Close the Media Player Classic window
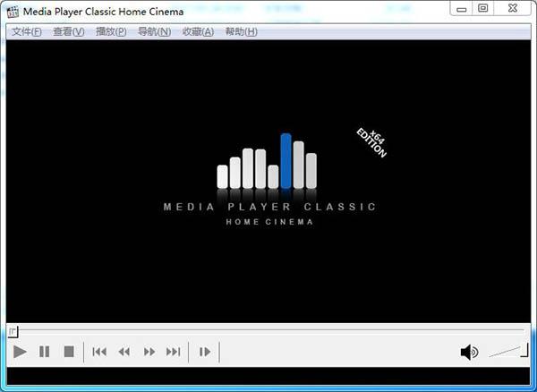Screen dimensions: 537x392 pos(513,8)
